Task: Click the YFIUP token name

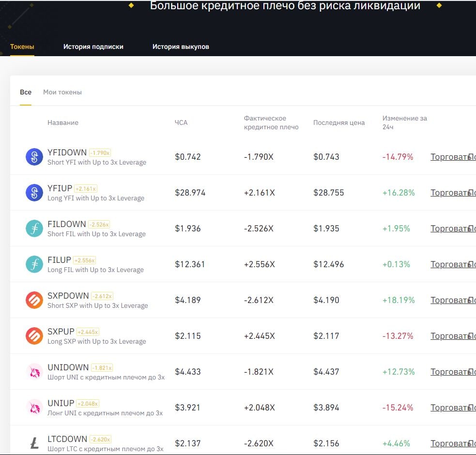Action: (60, 188)
